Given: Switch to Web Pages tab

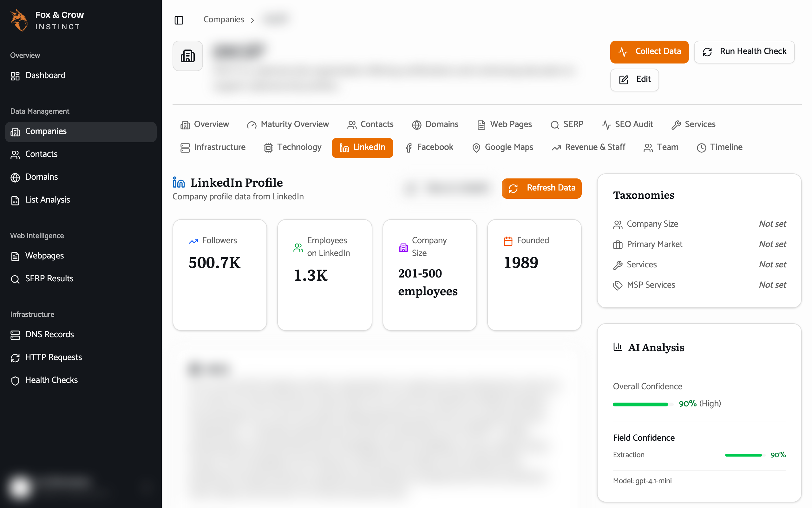Looking at the screenshot, I should pyautogui.click(x=505, y=125).
